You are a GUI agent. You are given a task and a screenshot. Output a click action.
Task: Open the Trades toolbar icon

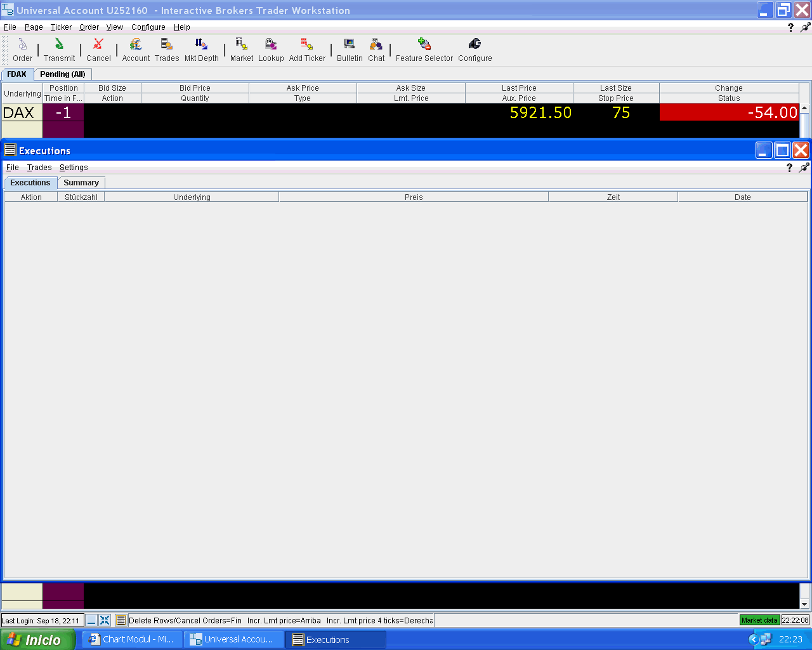(x=167, y=50)
